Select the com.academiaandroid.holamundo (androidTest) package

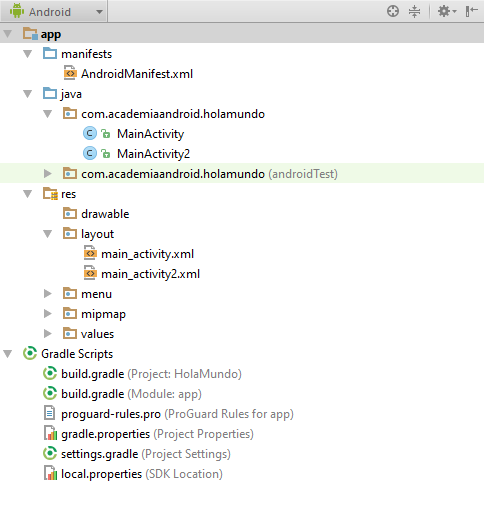(x=209, y=174)
